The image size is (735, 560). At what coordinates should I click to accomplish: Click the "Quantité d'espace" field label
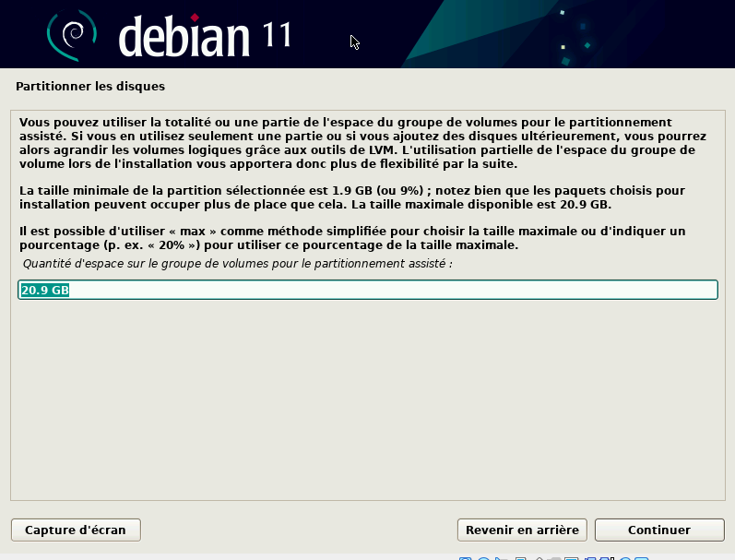click(237, 264)
